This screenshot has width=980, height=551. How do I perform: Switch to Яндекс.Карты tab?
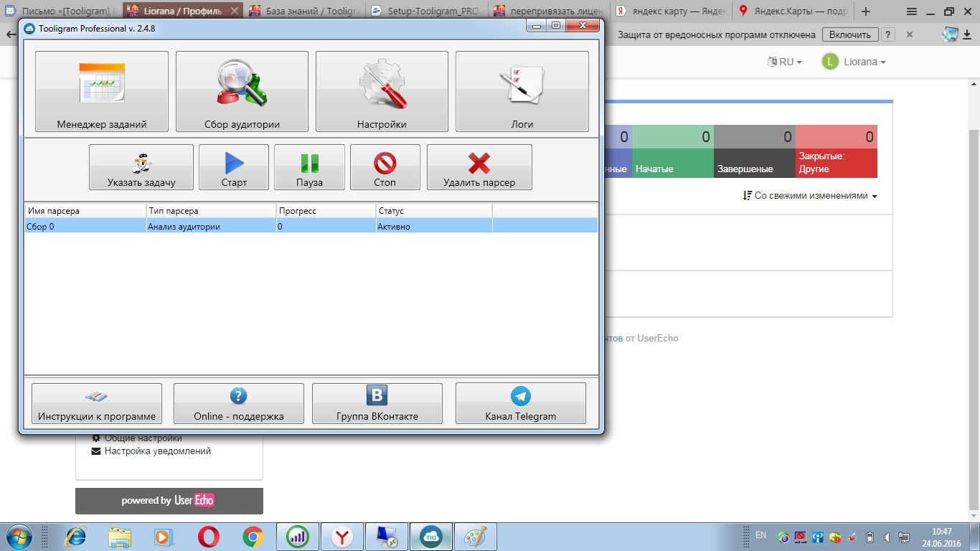[x=795, y=11]
